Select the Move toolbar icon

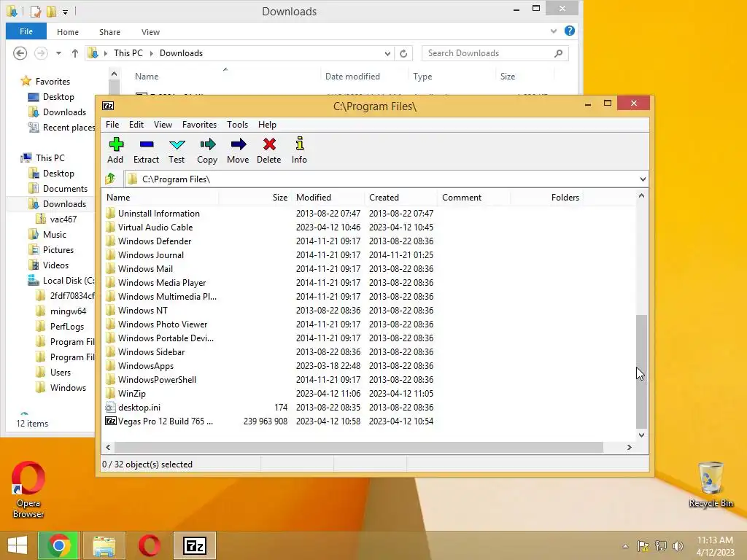pyautogui.click(x=238, y=150)
